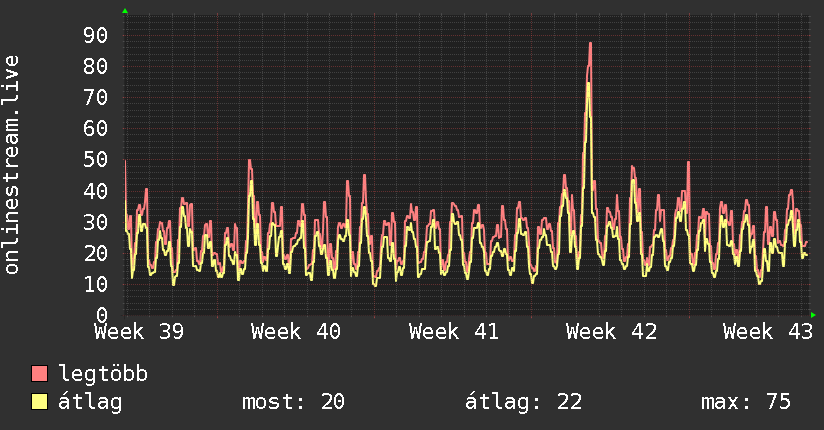Click the yellow átlag legend swatch
The width and height of the screenshot is (824, 430).
pyautogui.click(x=39, y=401)
